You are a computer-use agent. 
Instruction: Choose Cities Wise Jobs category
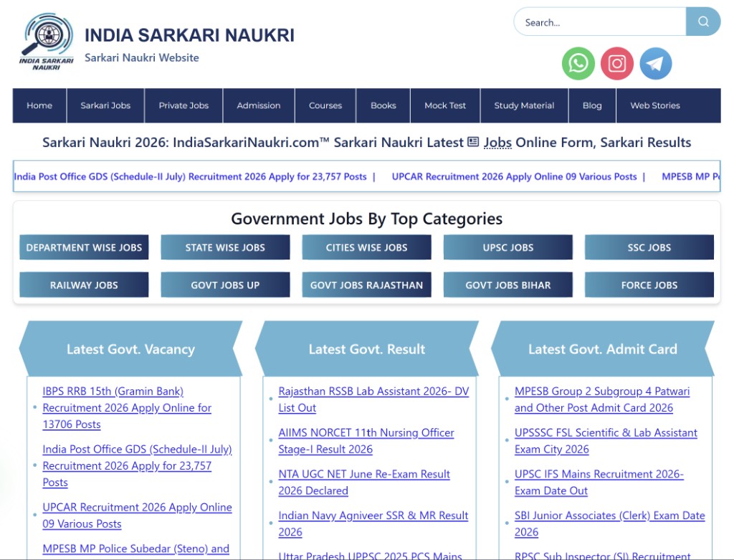[366, 247]
